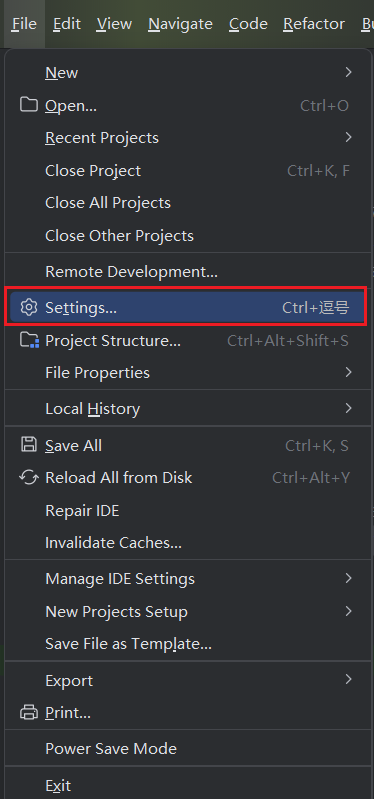Choose Exit from the File menu
Viewport: 374px width, 799px height.
[188, 785]
